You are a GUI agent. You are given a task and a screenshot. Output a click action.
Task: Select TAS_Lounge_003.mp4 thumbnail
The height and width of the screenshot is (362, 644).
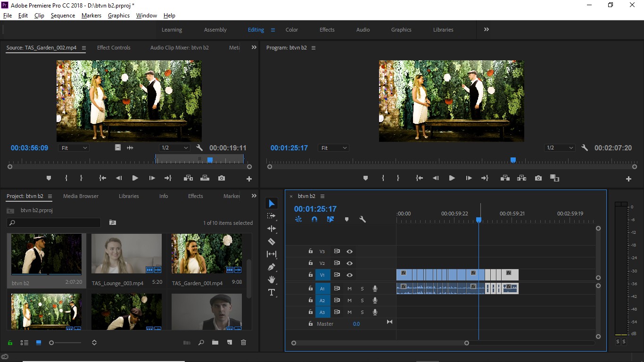126,254
